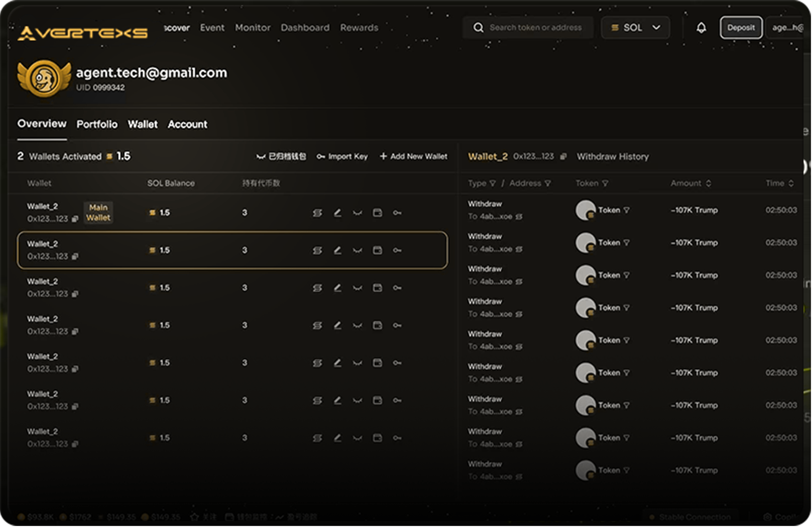Switch to the Portfolio tab

(97, 124)
